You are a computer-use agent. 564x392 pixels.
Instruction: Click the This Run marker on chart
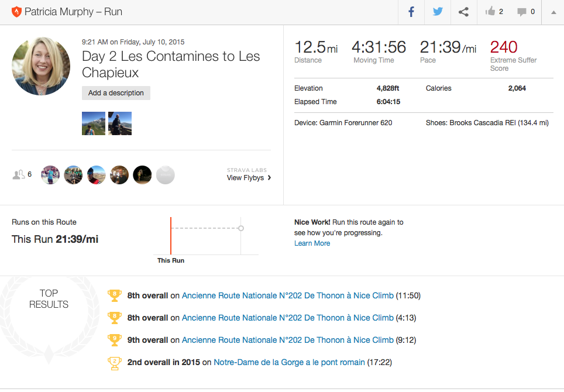[x=171, y=235]
